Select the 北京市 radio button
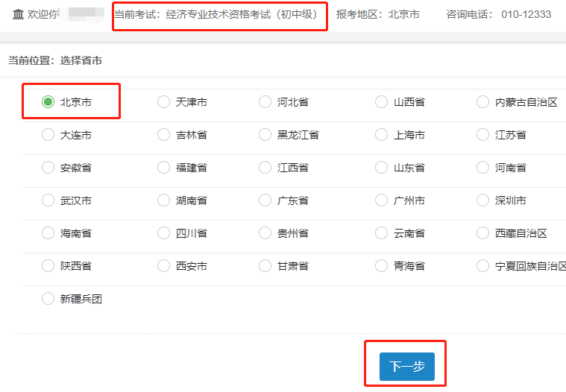Image resolution: width=566 pixels, height=392 pixels. [x=48, y=102]
